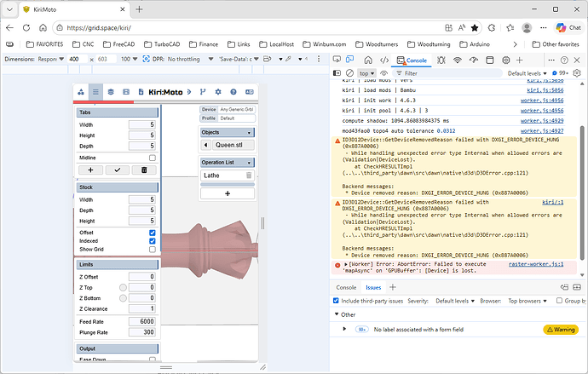Screen dimensions: 588x374
Task: Select the Z Bottom radio button
Action: coord(123,298)
